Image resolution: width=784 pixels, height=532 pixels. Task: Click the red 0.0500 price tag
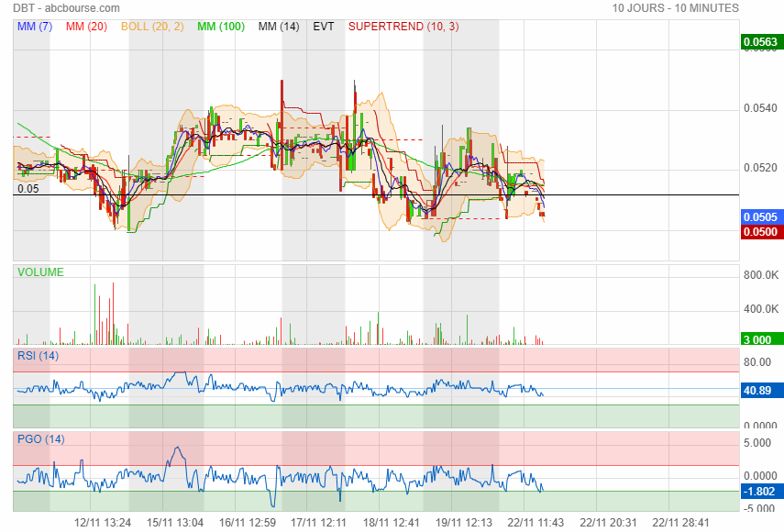[761, 232]
